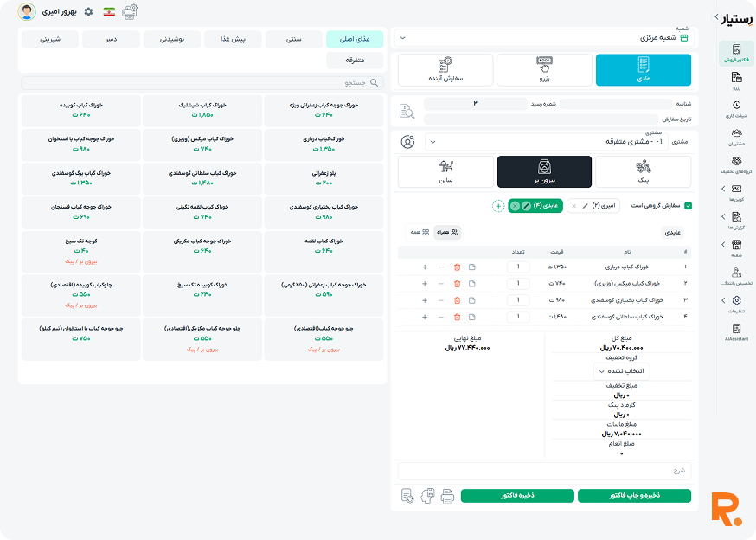Add خوراک جوجه کباب فسنجان product card
Screen dimensions: 756x540
pos(81,212)
